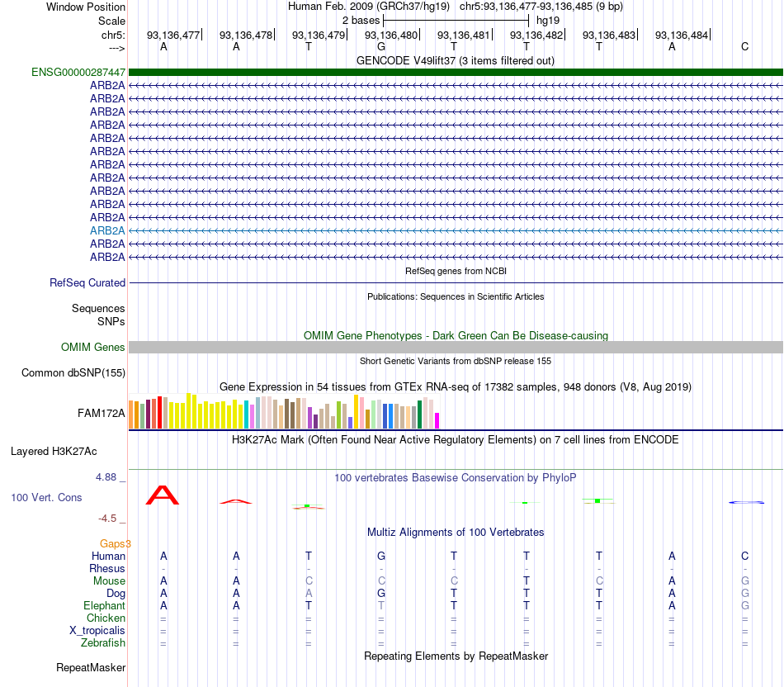Select the Human species label in Multiz
Screen dimensions: 784x687
pos(108,556)
